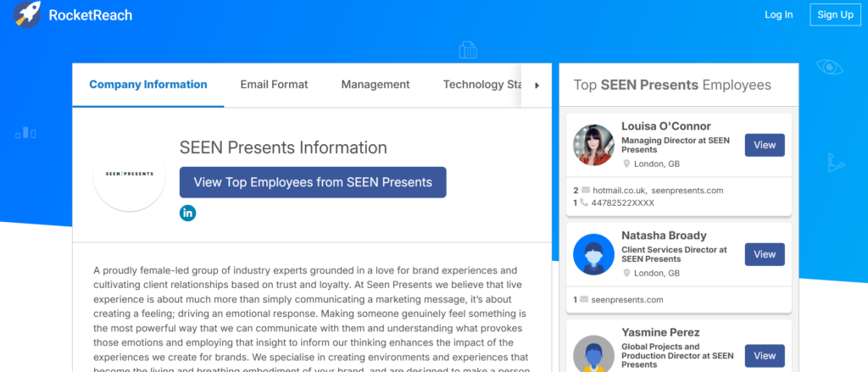Viewport: 868px width, 372px height.
Task: Click the email envelope icon in Louisa O'Connor's card
Action: point(586,190)
